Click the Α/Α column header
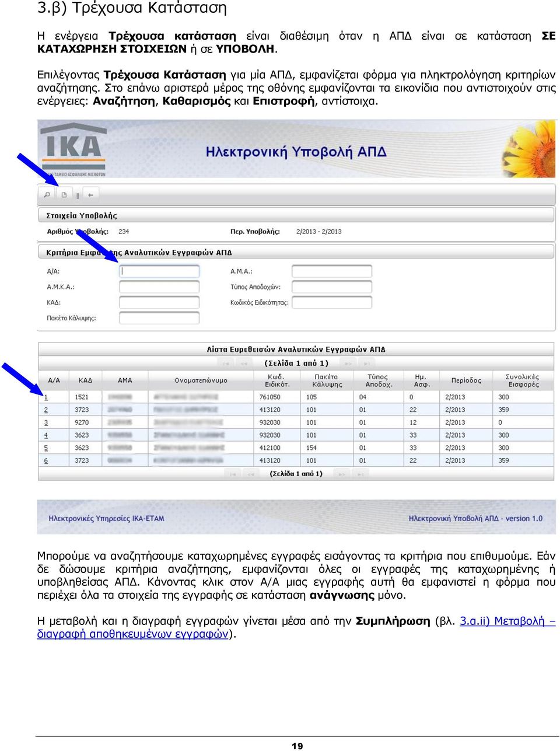Viewport: 560px width, 751px height. tap(54, 380)
